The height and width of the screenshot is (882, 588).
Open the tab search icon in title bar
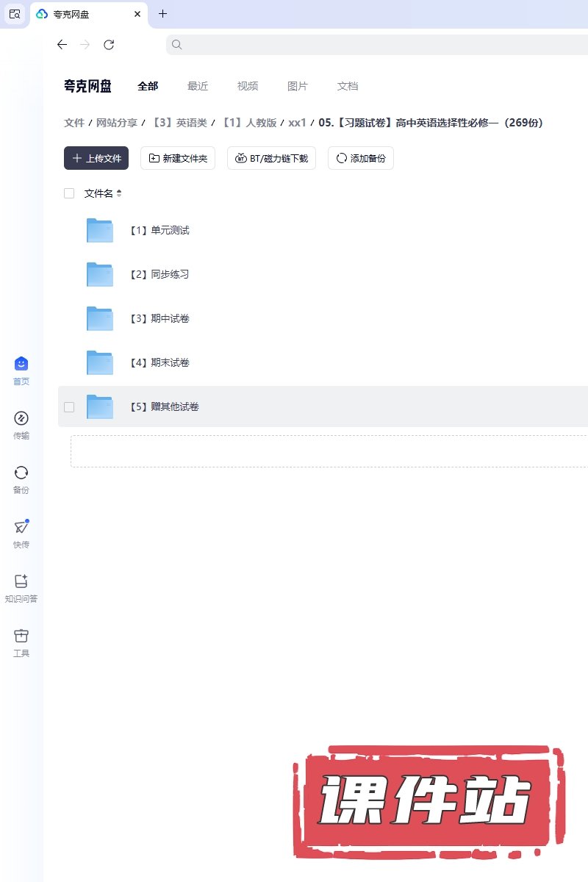pos(15,14)
